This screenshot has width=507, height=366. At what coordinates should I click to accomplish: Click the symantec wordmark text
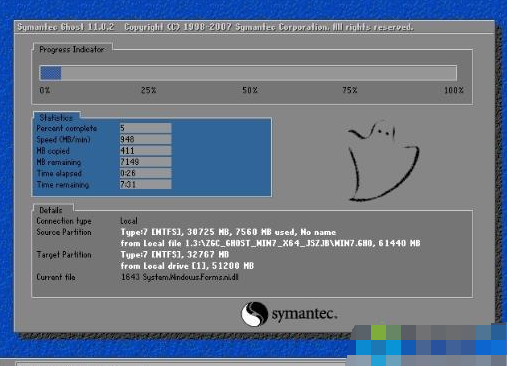tap(304, 314)
